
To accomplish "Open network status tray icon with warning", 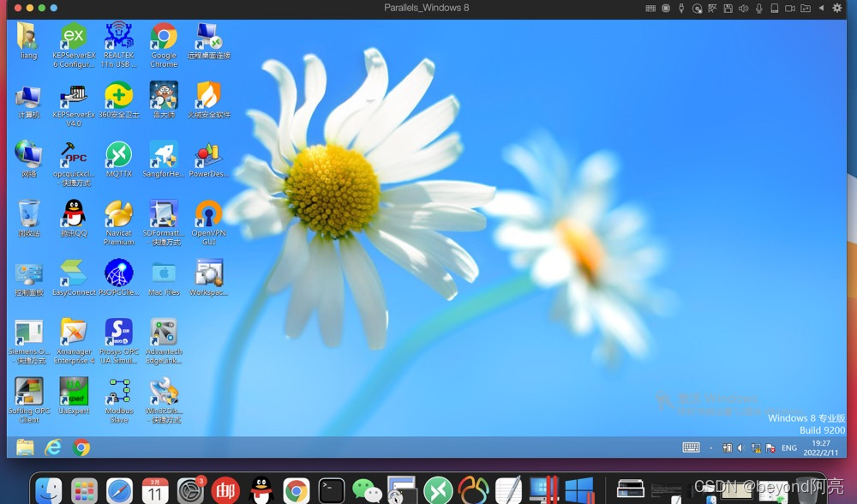I will point(756,447).
